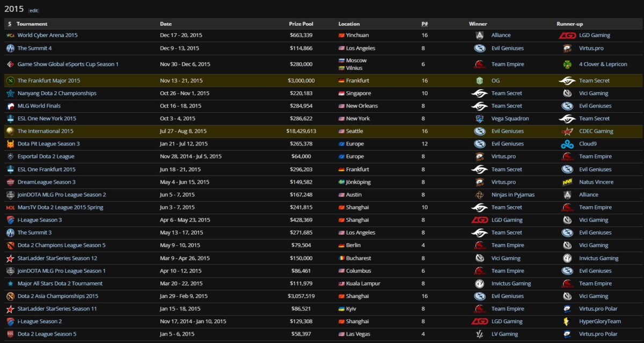Click the HyperGloryTeam logo
Image resolution: width=644 pixels, height=343 pixels.
(x=567, y=322)
